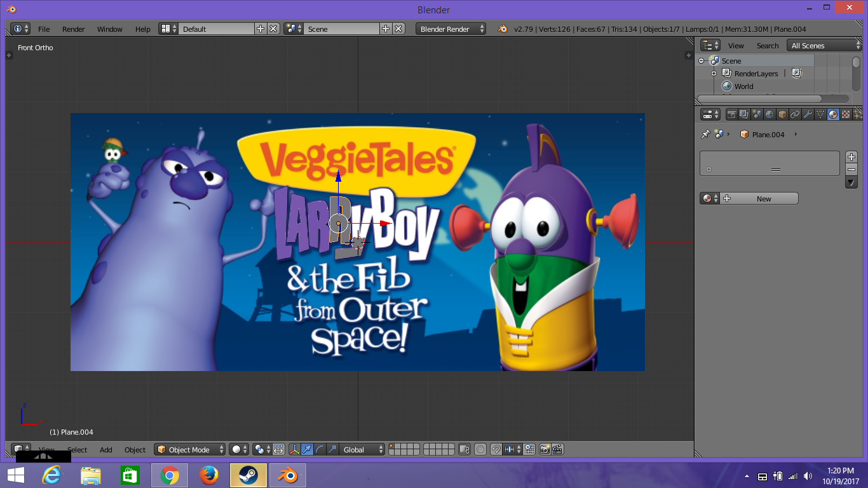Open Global transform orientation dropdown
The height and width of the screenshot is (488, 868).
tap(362, 449)
